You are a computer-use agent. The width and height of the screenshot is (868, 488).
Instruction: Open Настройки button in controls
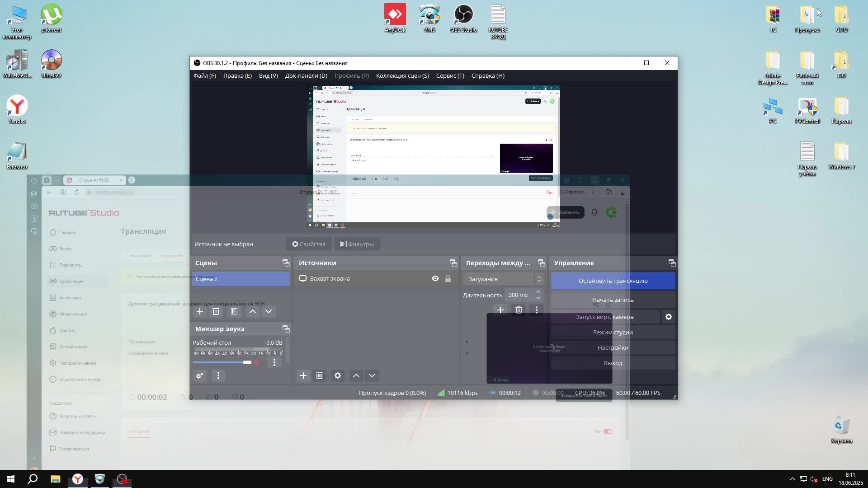click(613, 348)
